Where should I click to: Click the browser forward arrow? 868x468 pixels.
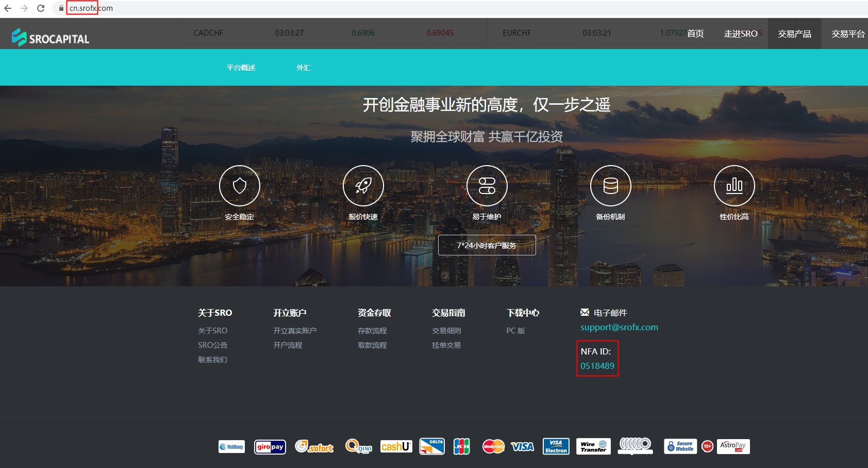24,8
